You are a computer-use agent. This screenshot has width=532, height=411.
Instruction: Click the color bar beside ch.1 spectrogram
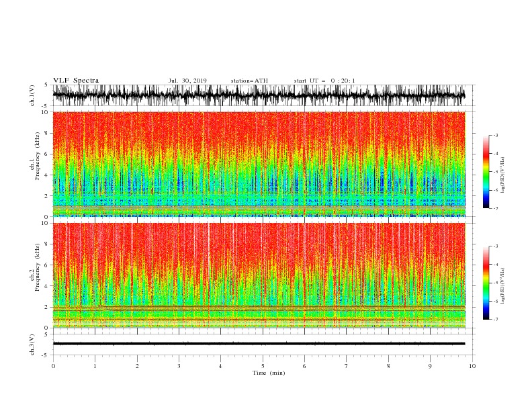pos(486,172)
